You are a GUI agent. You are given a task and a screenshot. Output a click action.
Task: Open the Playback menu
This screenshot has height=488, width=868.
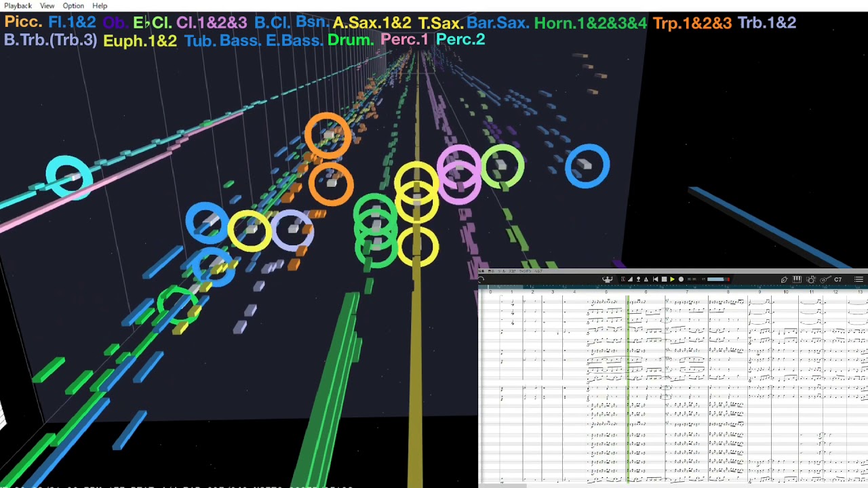click(18, 5)
